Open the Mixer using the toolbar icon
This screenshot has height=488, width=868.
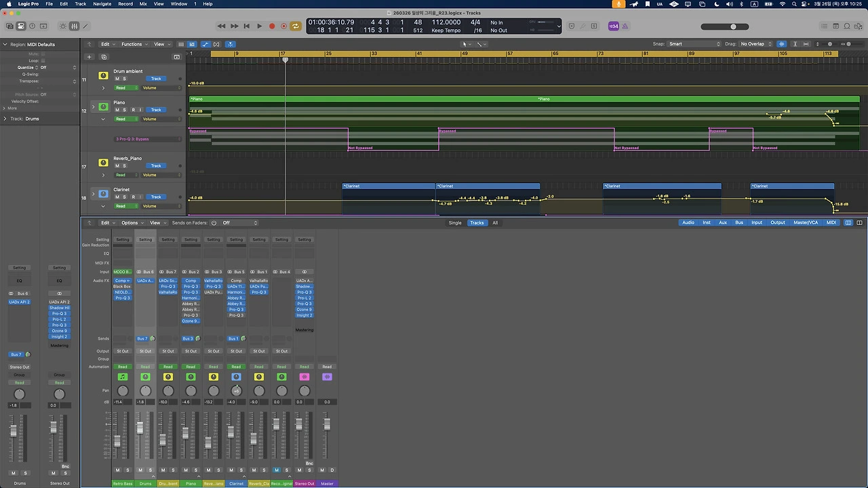coord(74,26)
